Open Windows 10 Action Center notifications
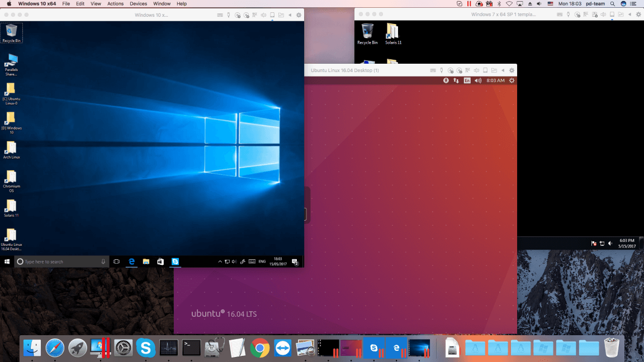644x362 pixels. 295,261
